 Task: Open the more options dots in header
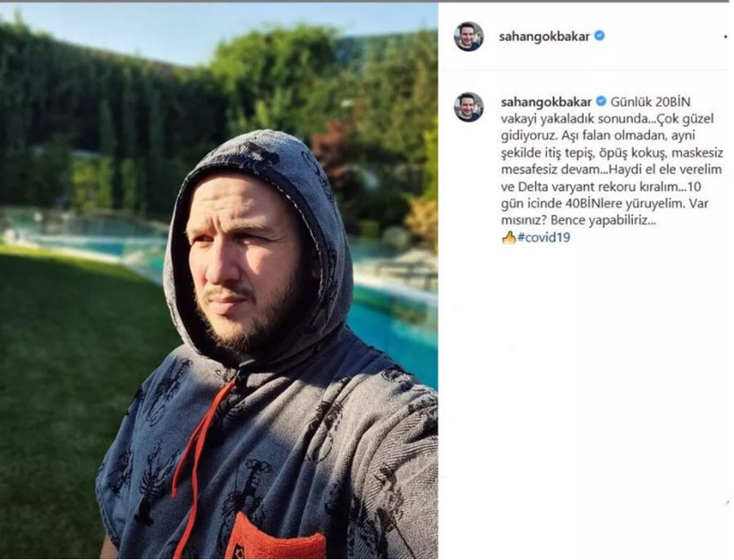pyautogui.click(x=726, y=37)
